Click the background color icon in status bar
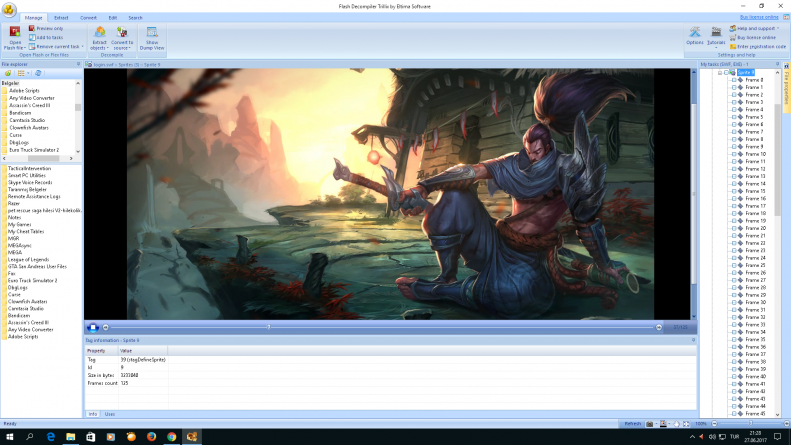Image resolution: width=791 pixels, height=445 pixels. [x=663, y=424]
